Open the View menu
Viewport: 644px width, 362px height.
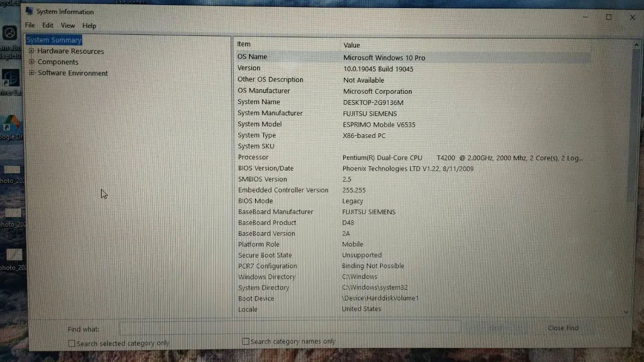pyautogui.click(x=68, y=26)
